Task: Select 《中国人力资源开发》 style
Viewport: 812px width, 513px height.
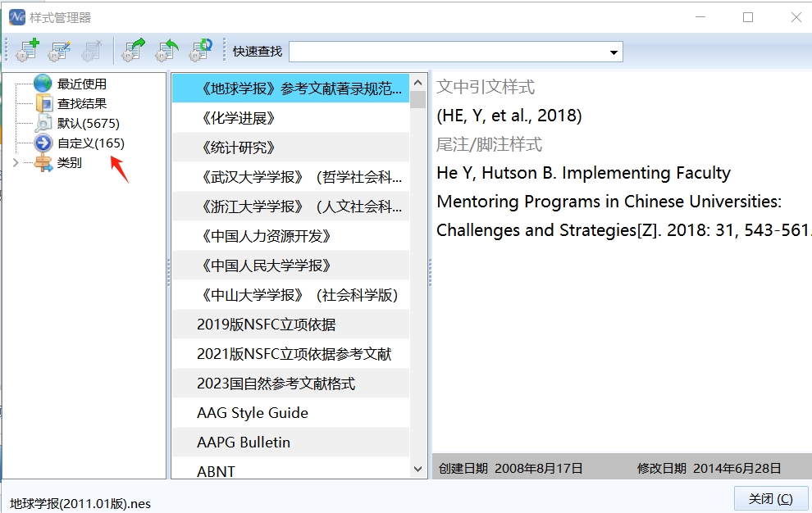Action: click(x=290, y=236)
